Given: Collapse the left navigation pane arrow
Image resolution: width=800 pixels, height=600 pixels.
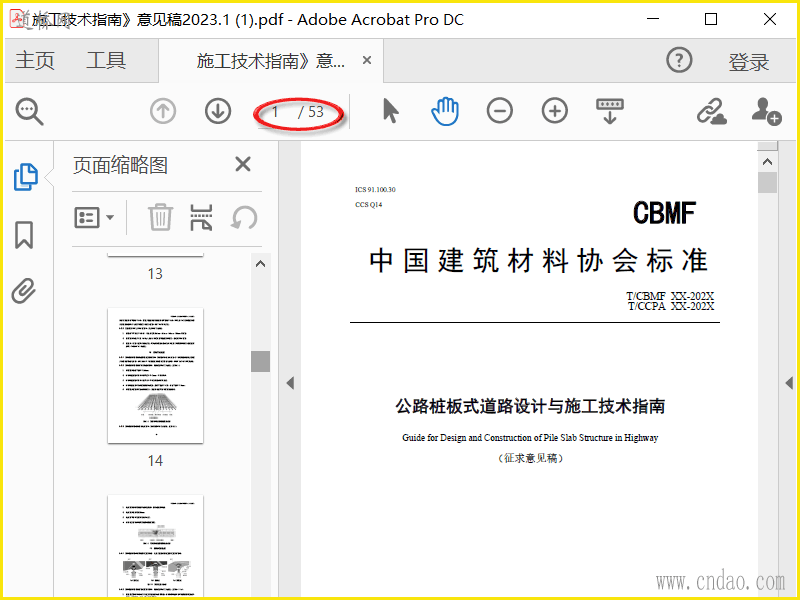Looking at the screenshot, I should (x=290, y=383).
